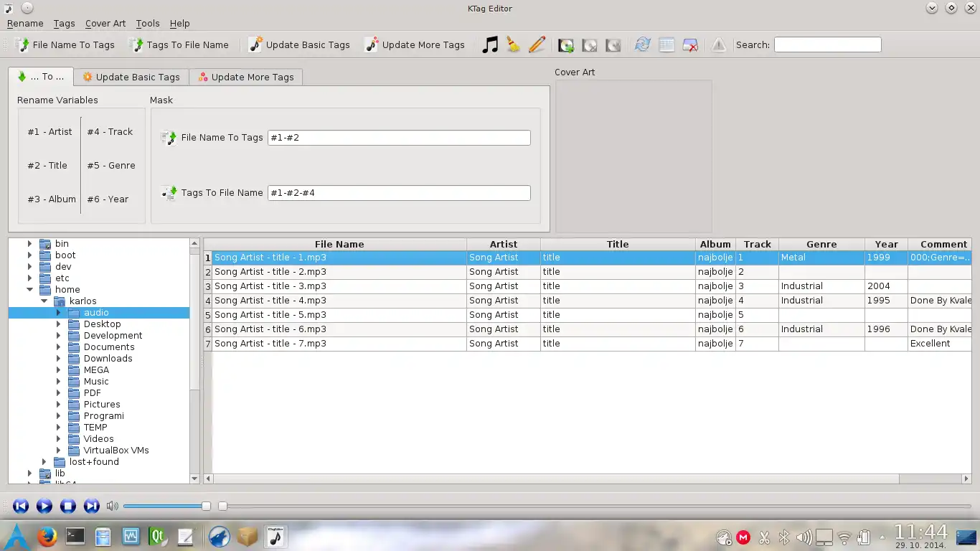The width and height of the screenshot is (980, 551).
Task: Click Update Basic Tags in the toolbar
Action: (x=298, y=44)
